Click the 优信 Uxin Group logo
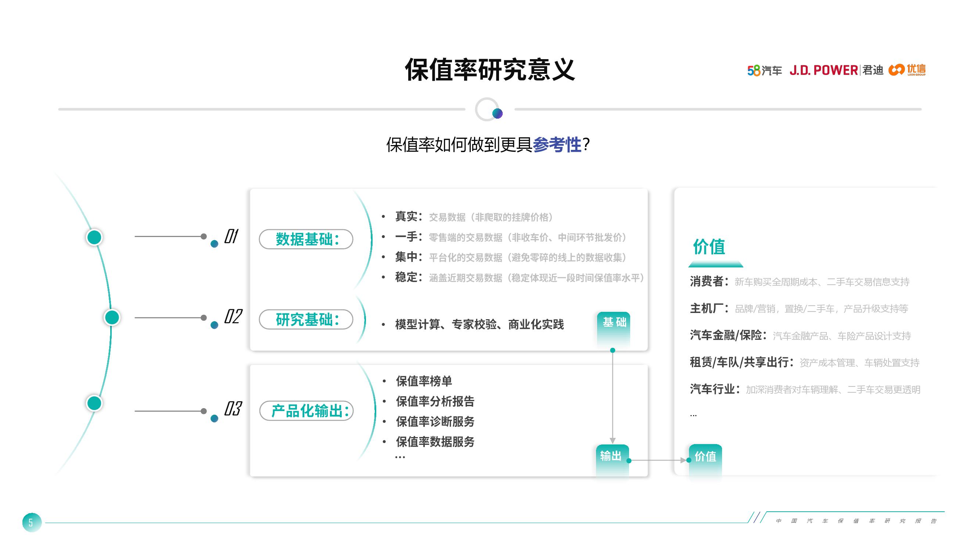The height and width of the screenshot is (551, 980). [x=907, y=70]
